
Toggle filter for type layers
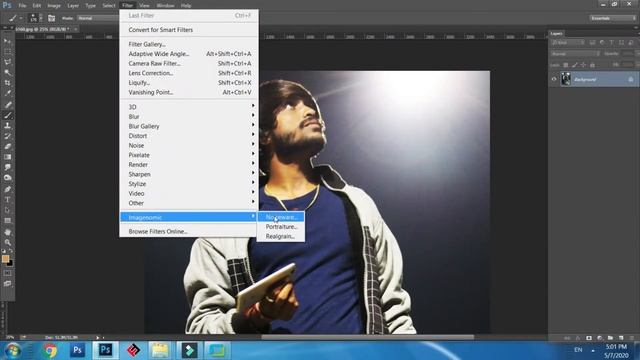coord(611,42)
